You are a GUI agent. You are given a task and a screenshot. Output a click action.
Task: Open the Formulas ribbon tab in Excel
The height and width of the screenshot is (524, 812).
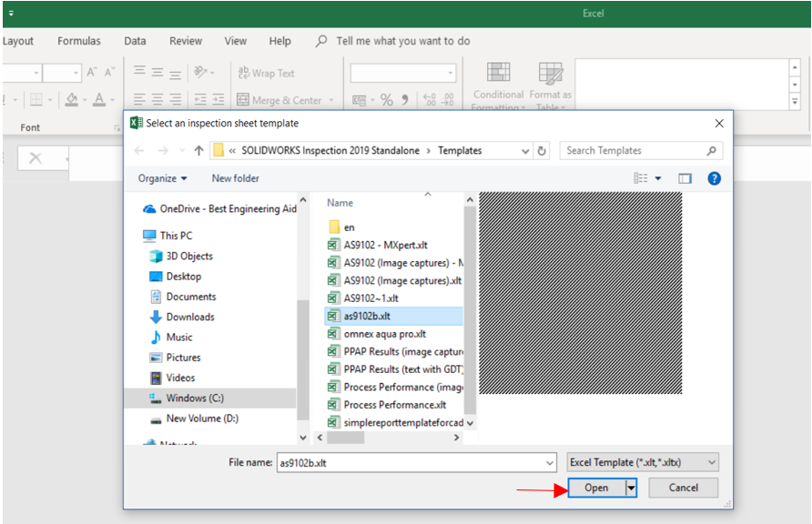point(78,41)
